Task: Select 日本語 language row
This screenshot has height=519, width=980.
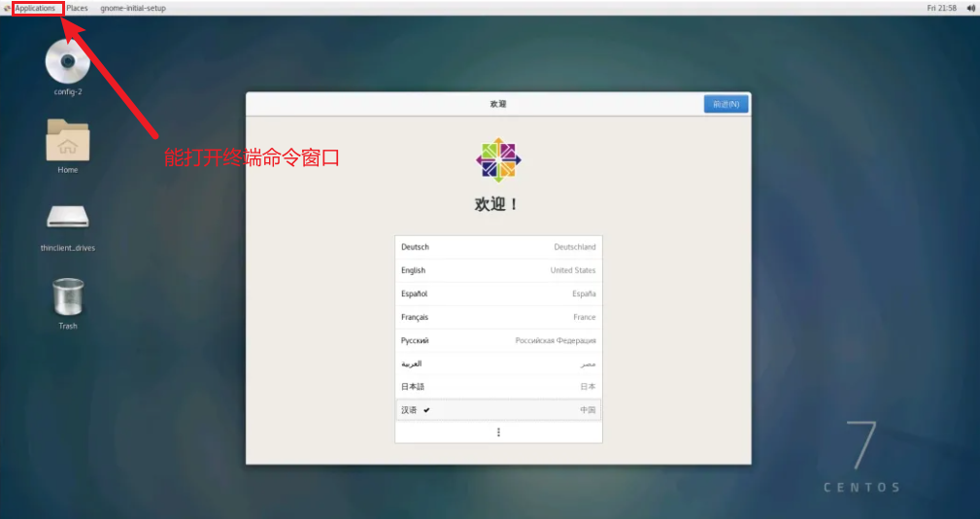Action: pos(498,387)
